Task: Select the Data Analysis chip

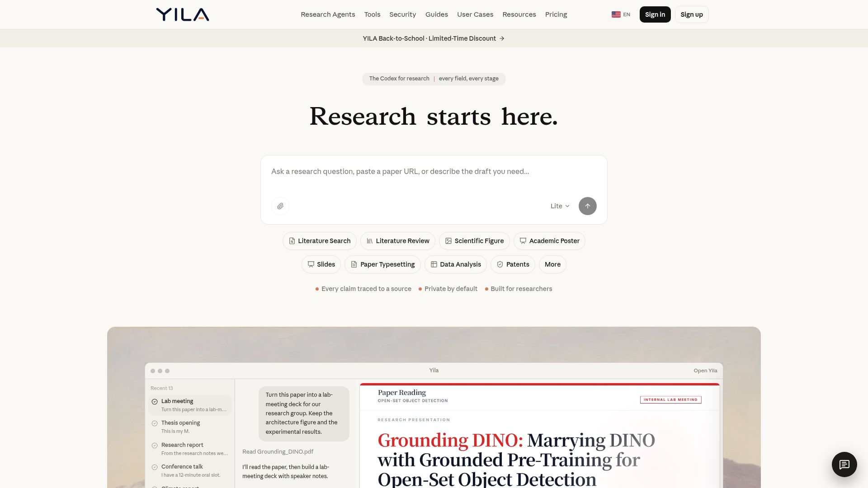Action: (x=456, y=264)
